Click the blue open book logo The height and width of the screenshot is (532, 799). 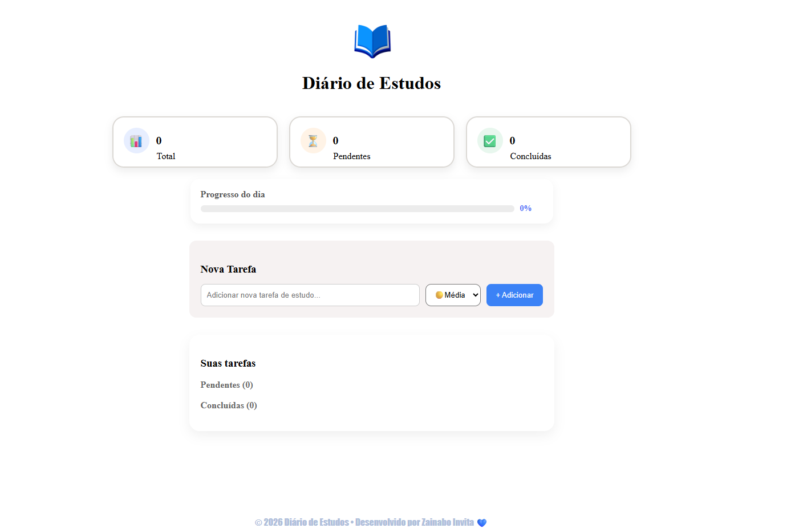372,41
